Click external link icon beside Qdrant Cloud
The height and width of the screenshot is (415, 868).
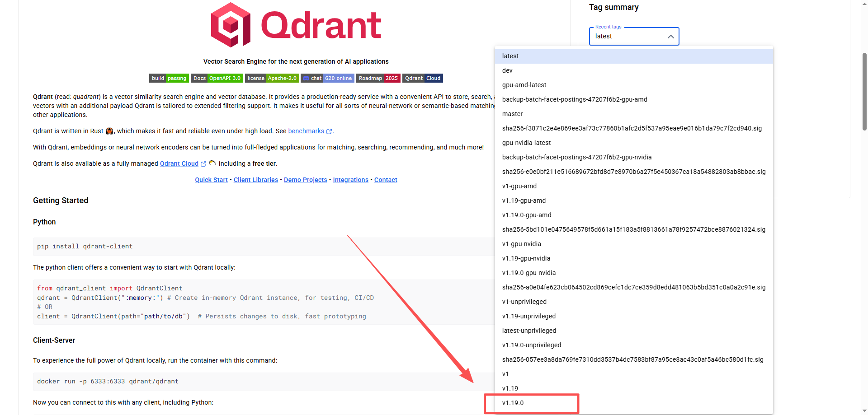[203, 164]
